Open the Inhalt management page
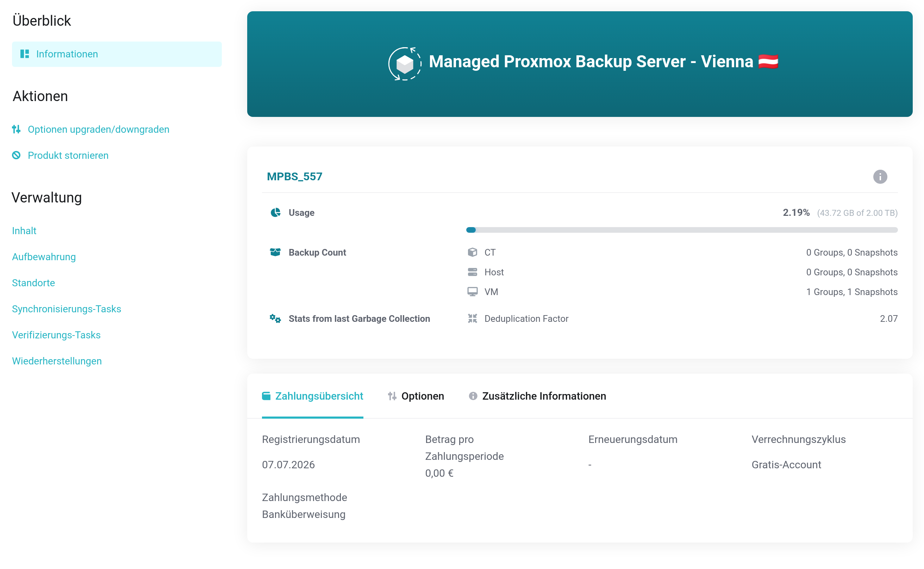This screenshot has width=924, height=569. tap(24, 231)
